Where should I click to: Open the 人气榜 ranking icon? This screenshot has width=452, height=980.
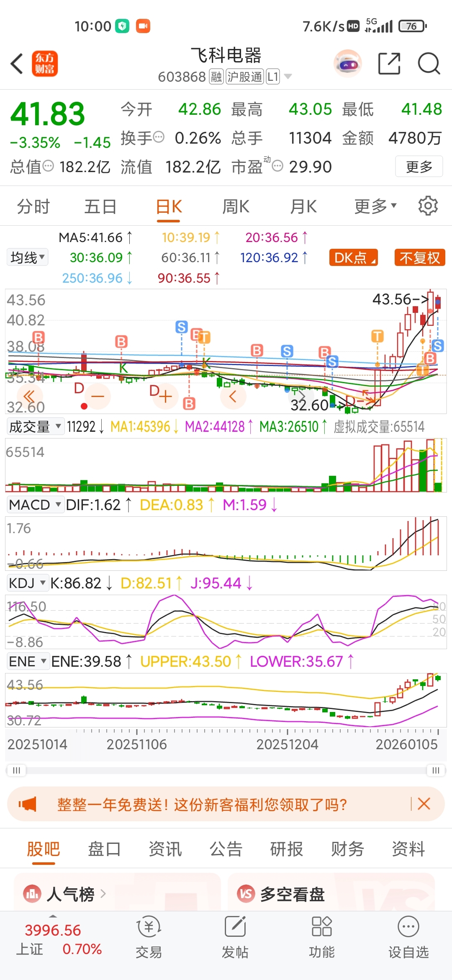[32, 894]
